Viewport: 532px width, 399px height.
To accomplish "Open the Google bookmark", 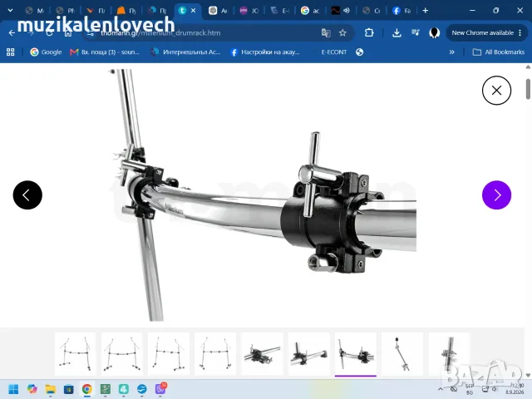I will point(47,52).
